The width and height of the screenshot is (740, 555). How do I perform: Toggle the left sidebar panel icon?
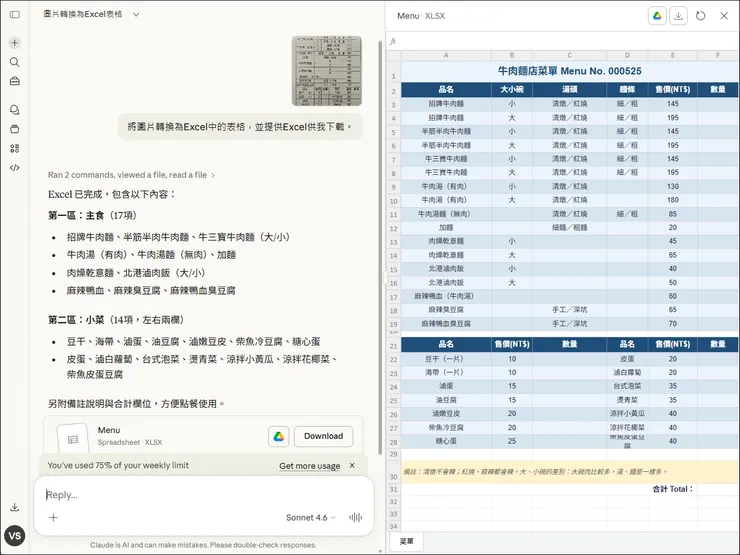[x=15, y=15]
